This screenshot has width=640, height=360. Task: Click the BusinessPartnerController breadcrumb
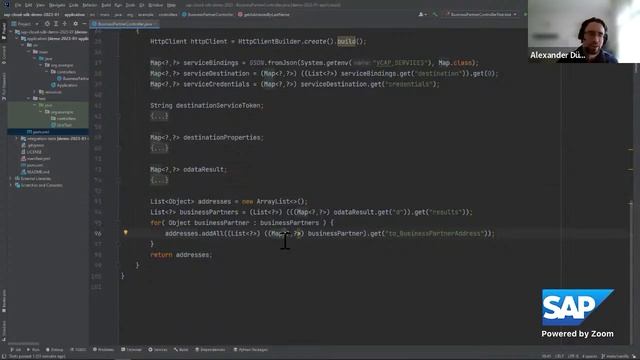(x=207, y=14)
